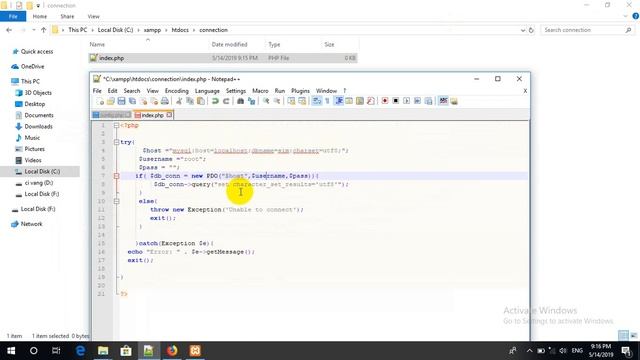This screenshot has width=640, height=360.
Task: Open chevron after htdocs in address bar
Action: click(x=194, y=30)
